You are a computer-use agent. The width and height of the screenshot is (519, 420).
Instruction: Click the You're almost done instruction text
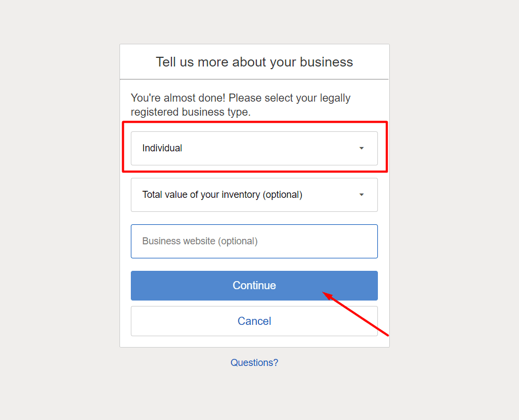(241, 105)
